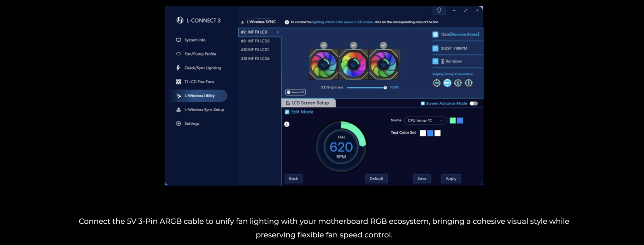Viewport: 644px width, 245px height.
Task: Click the info icon beside the fan gauge
Action: click(x=287, y=124)
